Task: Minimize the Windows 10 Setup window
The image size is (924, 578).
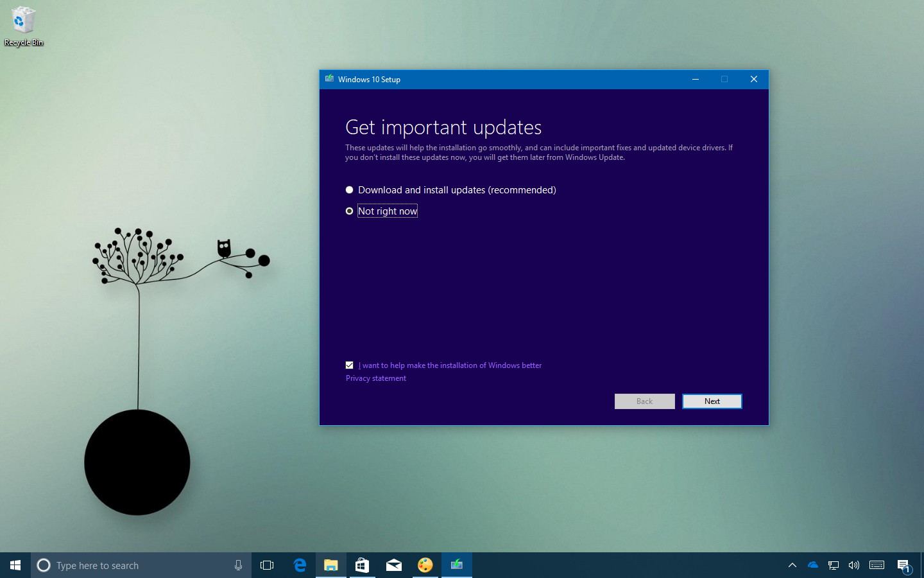Action: point(695,79)
